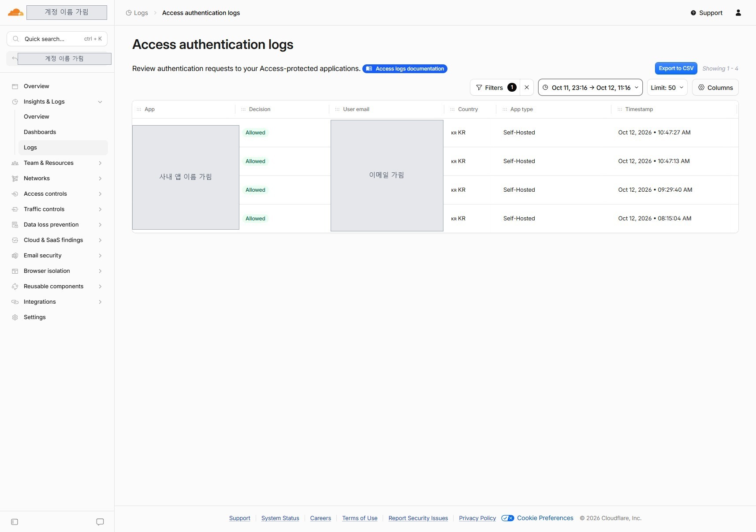Click the Browser isolation sidebar icon
Screen dimensions: 756x532
coord(15,271)
